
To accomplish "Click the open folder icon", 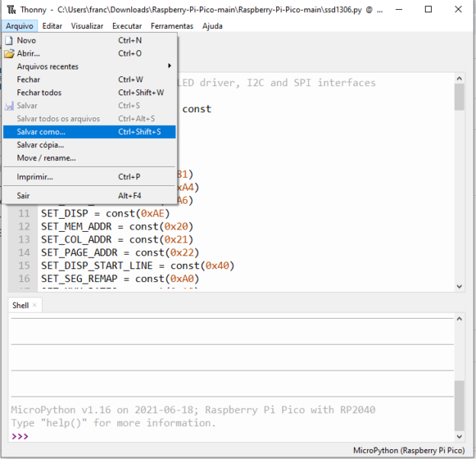I will pos(9,53).
